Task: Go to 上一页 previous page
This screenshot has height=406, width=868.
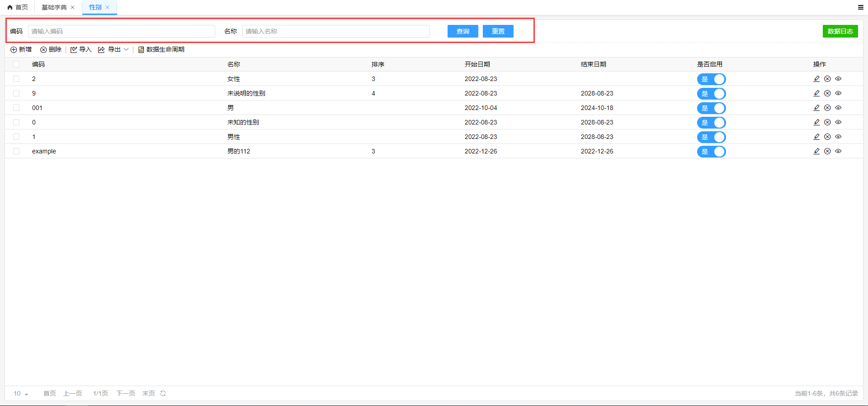Action: pos(73,393)
